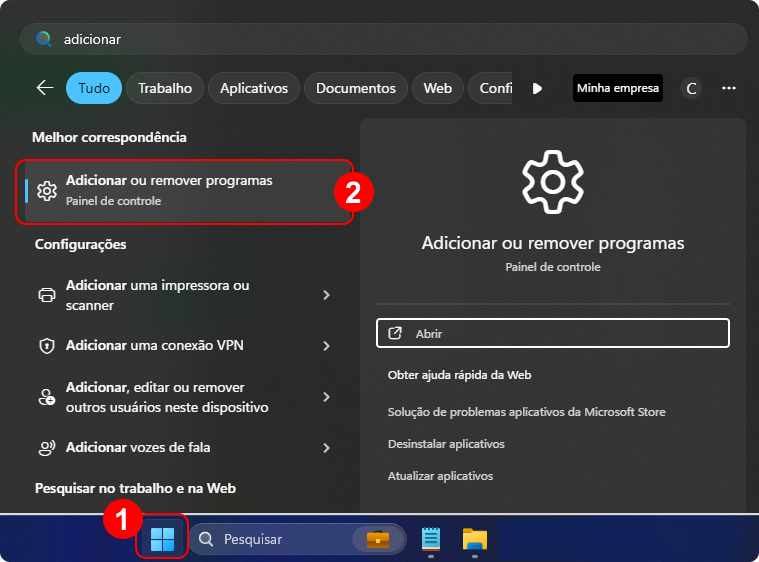Click the magnifier icon in top search bar
Viewport: 759px width, 562px height.
44,39
